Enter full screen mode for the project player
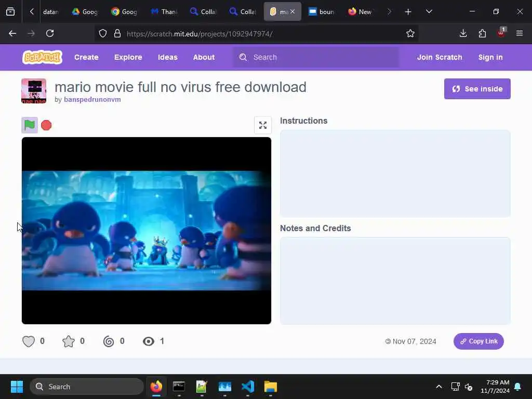532x399 pixels. (x=262, y=125)
